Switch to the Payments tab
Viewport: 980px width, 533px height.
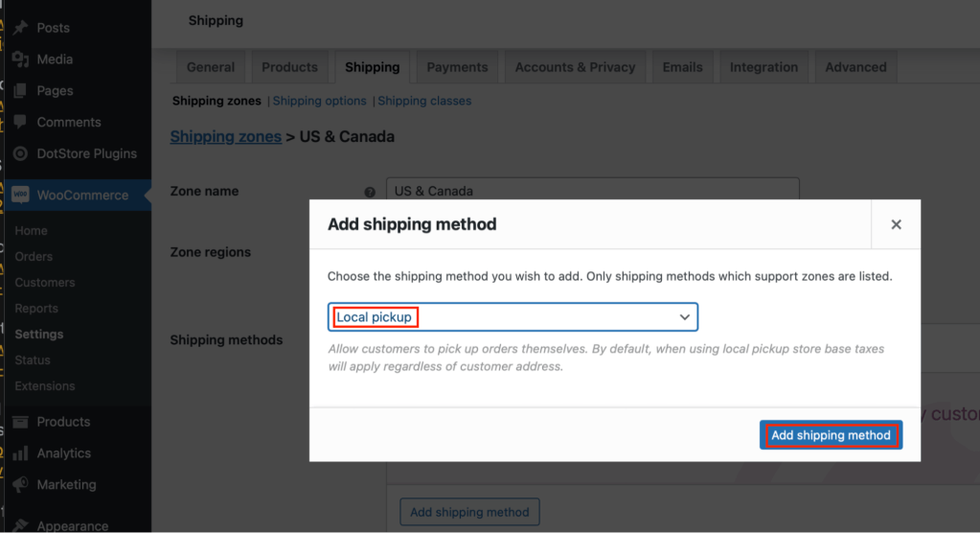tap(457, 67)
